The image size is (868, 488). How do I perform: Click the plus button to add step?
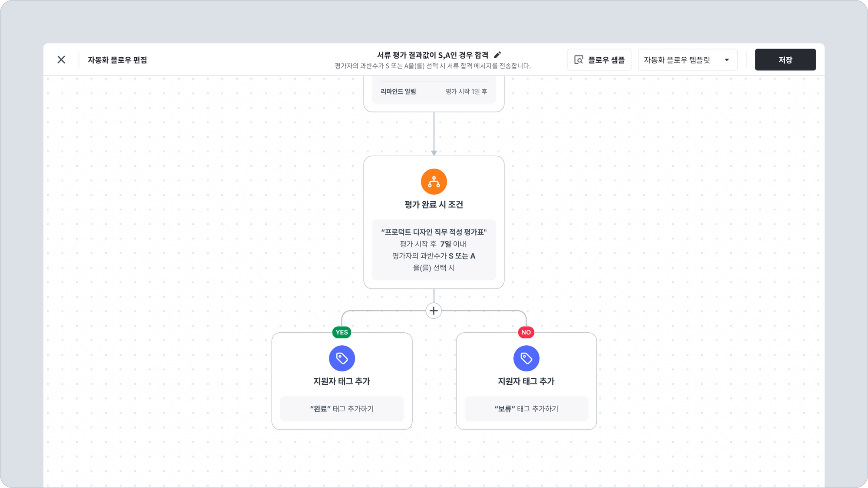click(x=434, y=311)
